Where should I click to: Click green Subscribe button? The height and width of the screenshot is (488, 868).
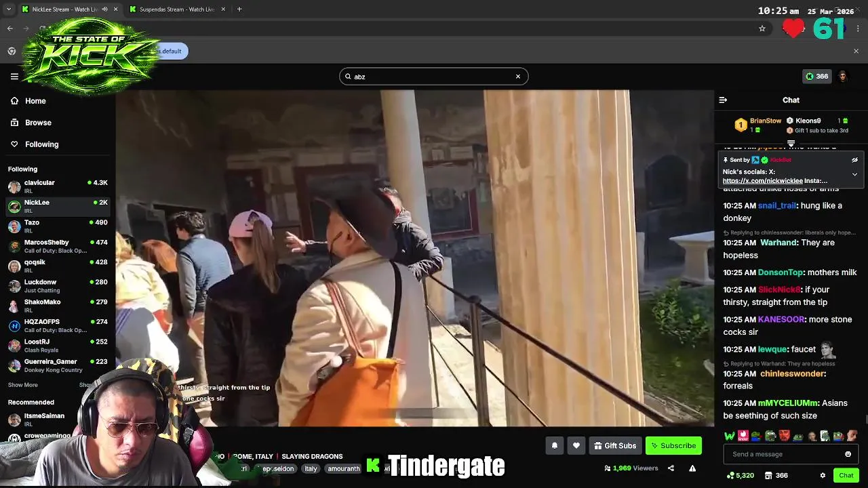673,445
